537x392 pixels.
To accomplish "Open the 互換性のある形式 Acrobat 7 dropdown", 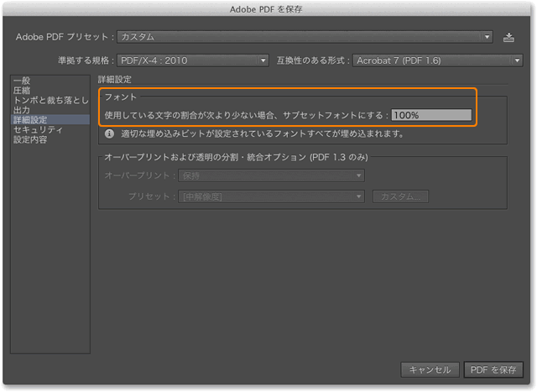I will point(437,60).
